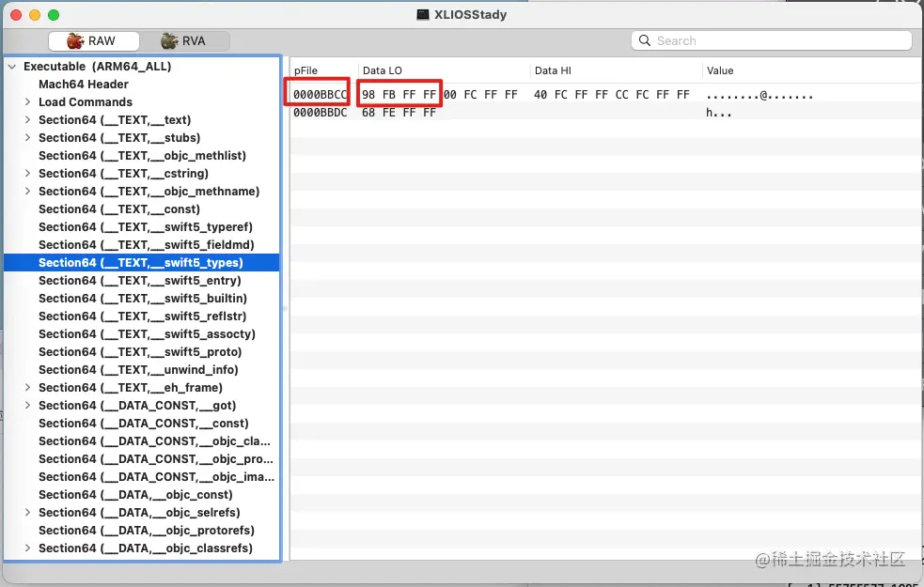The width and height of the screenshot is (924, 587).
Task: Select Section64 (__DATA_CONST,__const)
Action: point(142,424)
